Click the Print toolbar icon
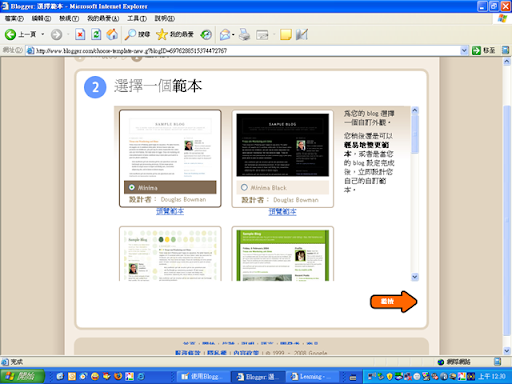This screenshot has height=384, width=512. click(x=245, y=34)
